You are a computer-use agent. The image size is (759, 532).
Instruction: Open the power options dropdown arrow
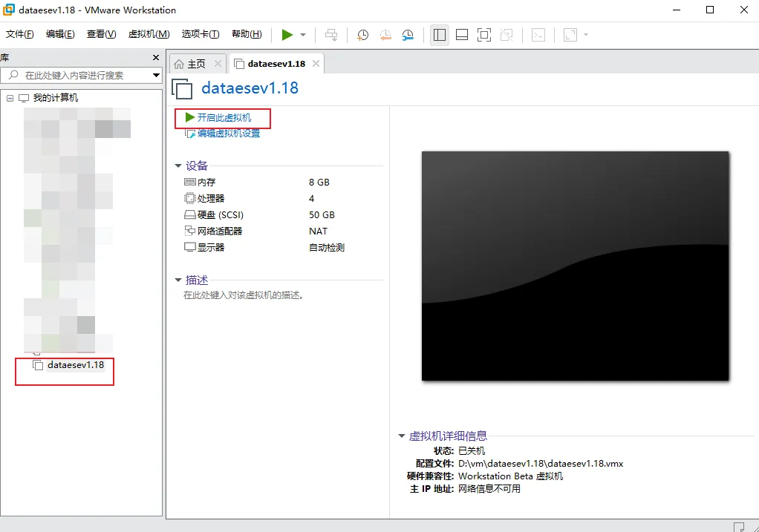[x=303, y=35]
